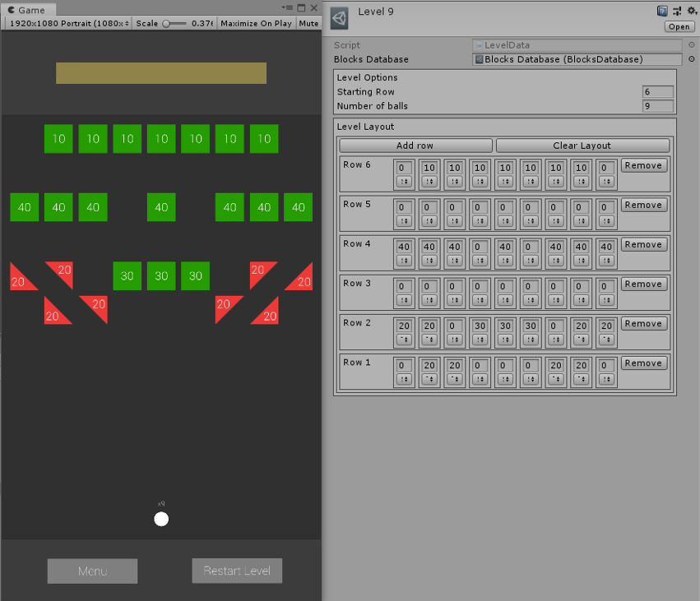Click the Clear Layout button
Viewport: 700px width, 601px height.
click(582, 146)
